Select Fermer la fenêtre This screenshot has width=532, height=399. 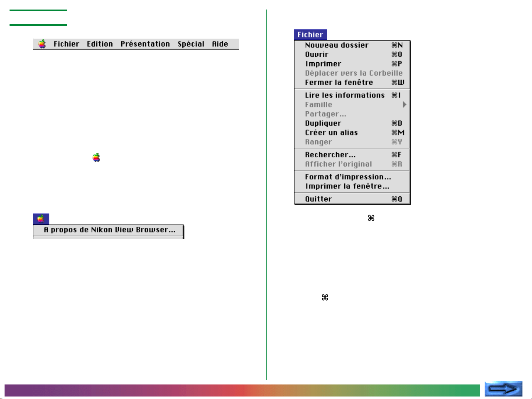[x=339, y=83]
